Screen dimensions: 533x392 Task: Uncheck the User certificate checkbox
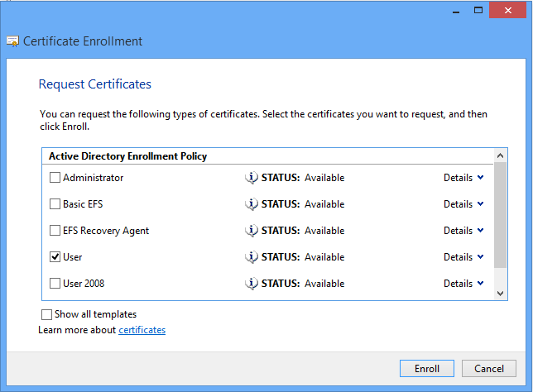click(x=55, y=257)
